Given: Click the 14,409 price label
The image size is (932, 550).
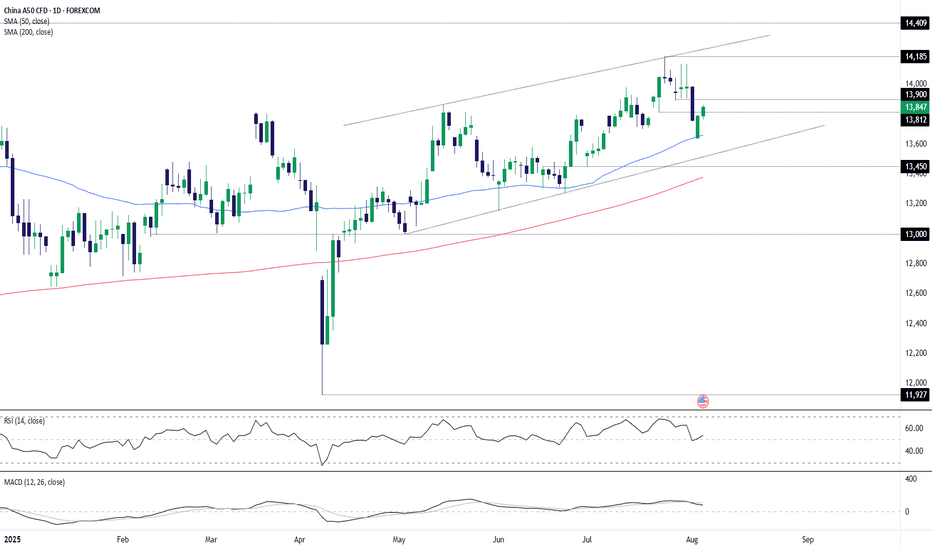Looking at the screenshot, I should pos(915,23).
